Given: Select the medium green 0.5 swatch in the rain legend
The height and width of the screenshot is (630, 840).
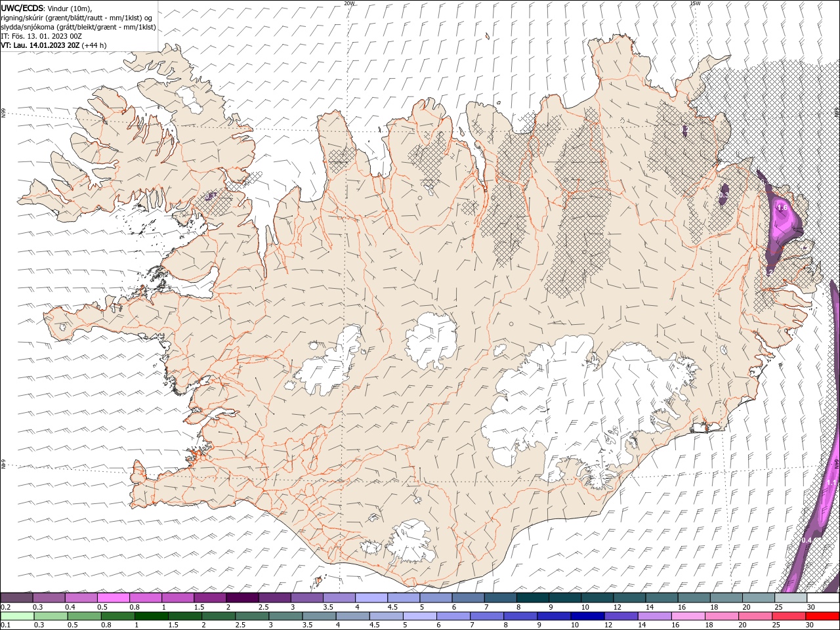Looking at the screenshot, I should (84, 616).
